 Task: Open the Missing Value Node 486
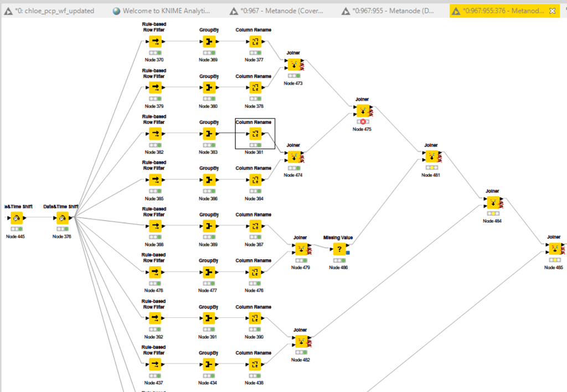338,248
